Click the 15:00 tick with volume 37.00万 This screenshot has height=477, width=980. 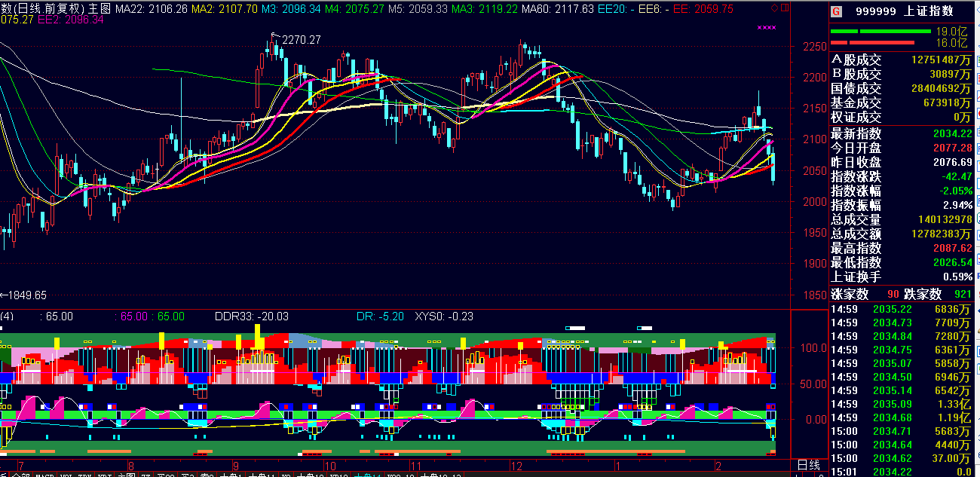(x=901, y=458)
